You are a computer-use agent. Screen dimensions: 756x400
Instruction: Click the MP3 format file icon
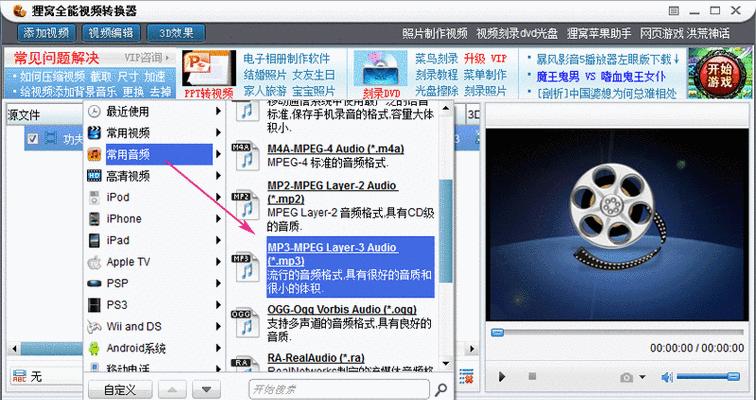[x=247, y=267]
